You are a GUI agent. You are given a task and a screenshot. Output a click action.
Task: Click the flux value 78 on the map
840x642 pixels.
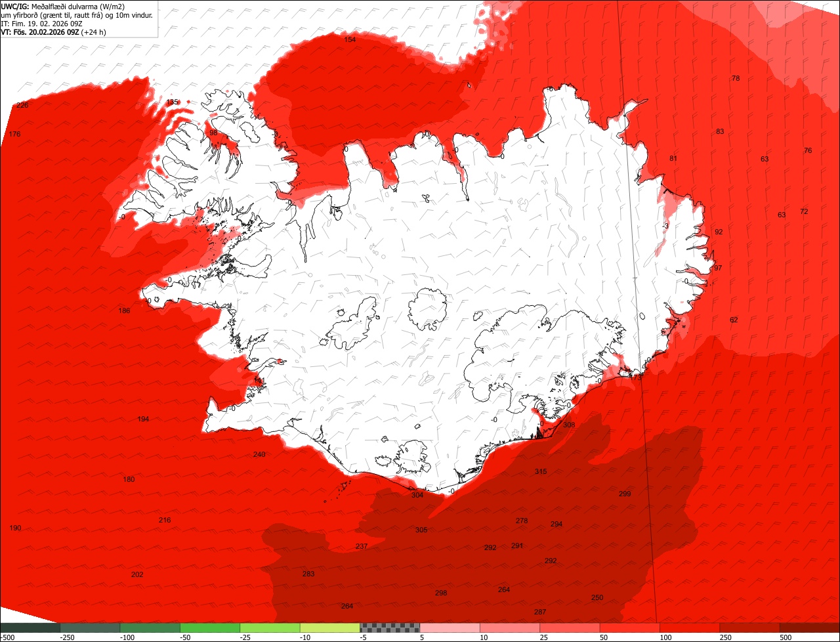coord(736,78)
